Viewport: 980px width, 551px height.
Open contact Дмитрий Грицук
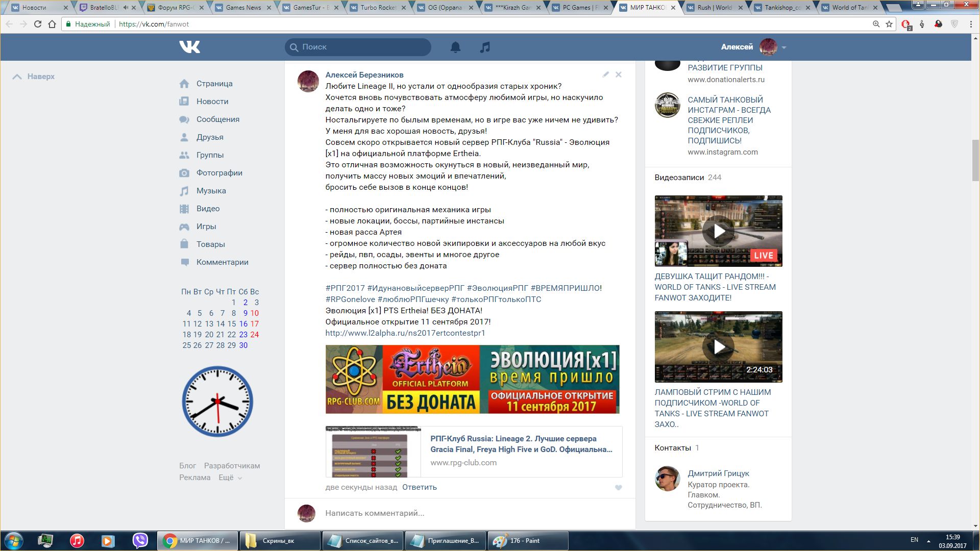click(719, 473)
